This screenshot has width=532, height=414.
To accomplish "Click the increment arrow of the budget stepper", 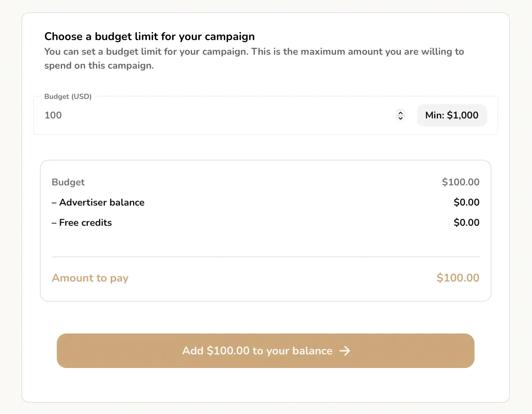I will [x=401, y=113].
